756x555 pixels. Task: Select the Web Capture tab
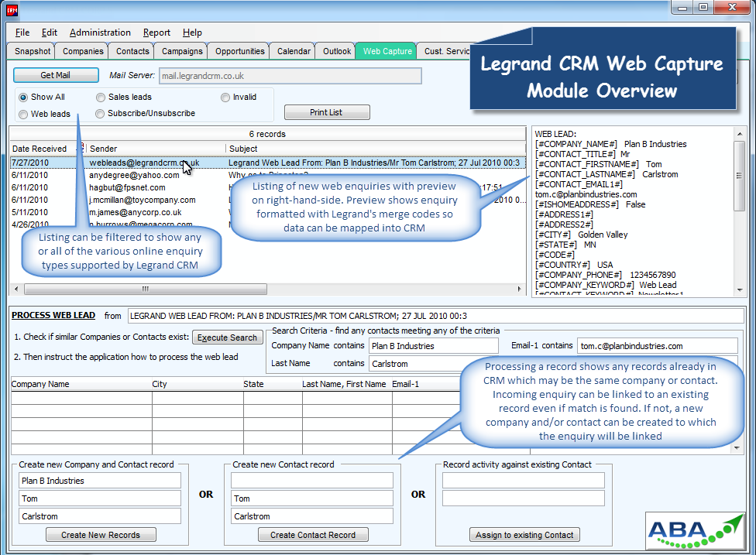coord(387,50)
